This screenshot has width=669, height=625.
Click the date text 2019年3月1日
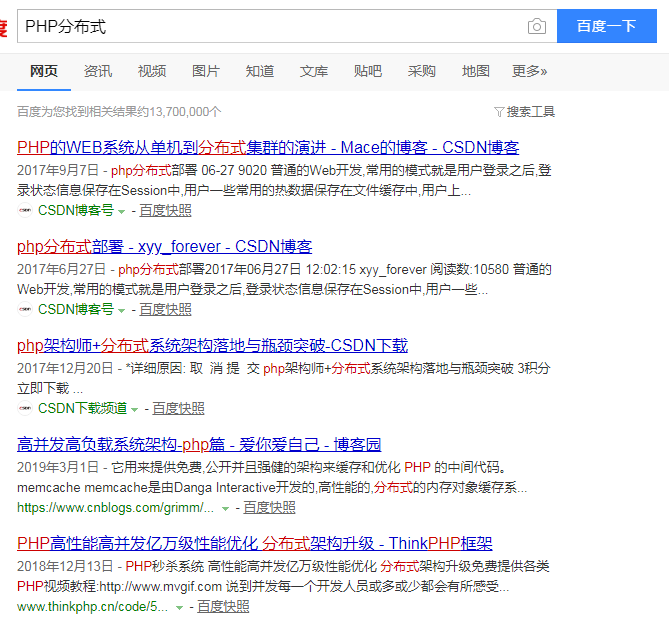pyautogui.click(x=58, y=467)
